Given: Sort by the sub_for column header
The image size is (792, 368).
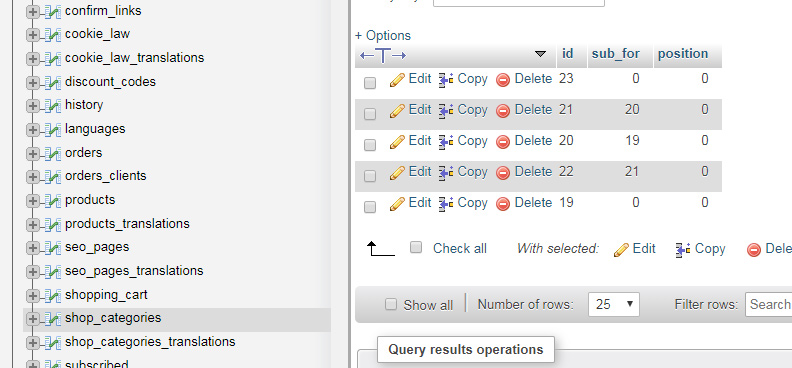Looking at the screenshot, I should [616, 54].
